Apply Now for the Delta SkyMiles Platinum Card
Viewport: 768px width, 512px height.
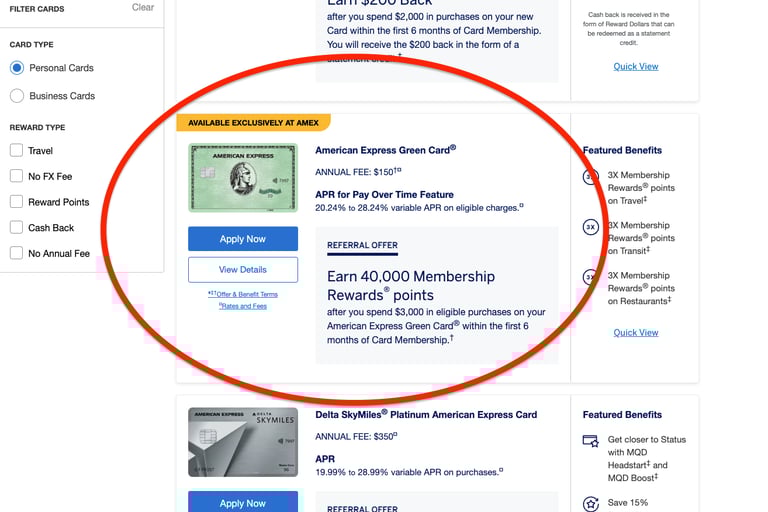click(x=243, y=502)
